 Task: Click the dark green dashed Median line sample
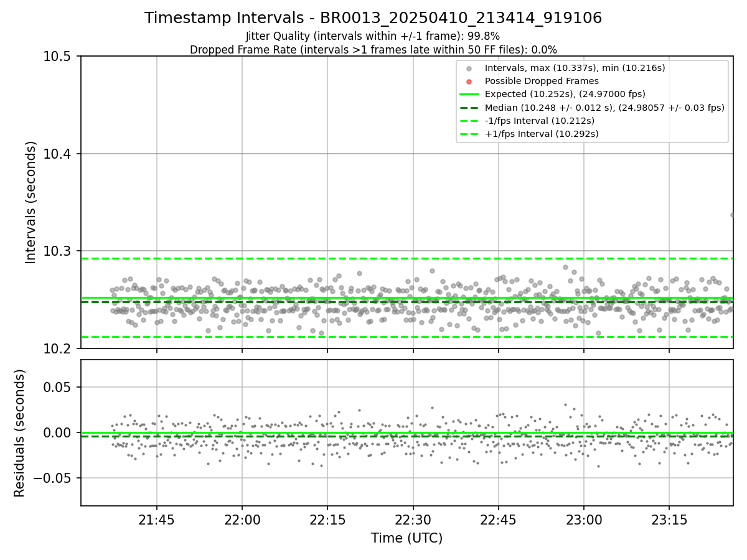[469, 108]
